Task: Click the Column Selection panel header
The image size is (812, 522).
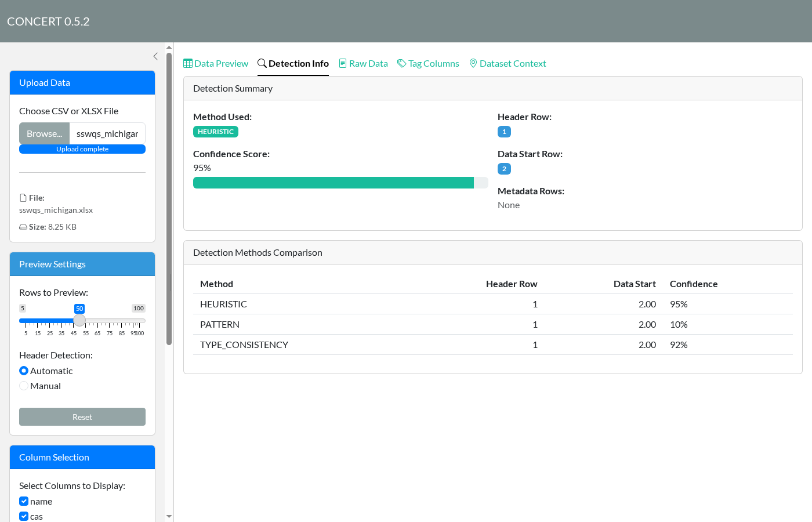Action: point(82,458)
